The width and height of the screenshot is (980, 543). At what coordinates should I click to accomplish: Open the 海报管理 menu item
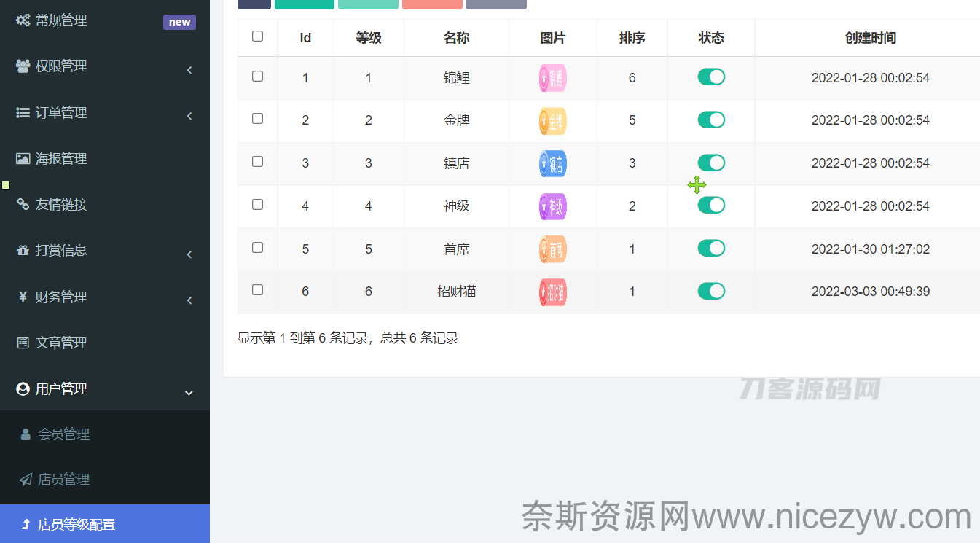point(105,158)
